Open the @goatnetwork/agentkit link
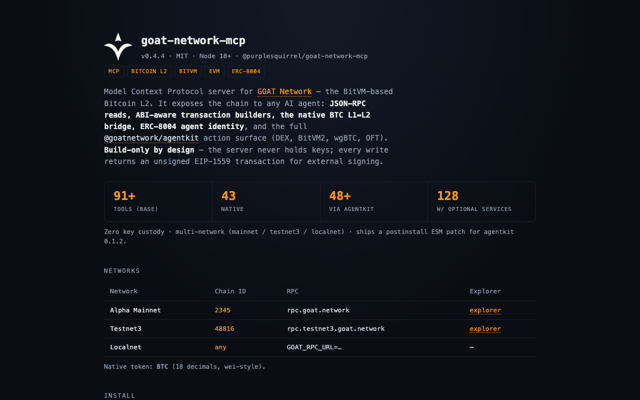 pos(151,138)
